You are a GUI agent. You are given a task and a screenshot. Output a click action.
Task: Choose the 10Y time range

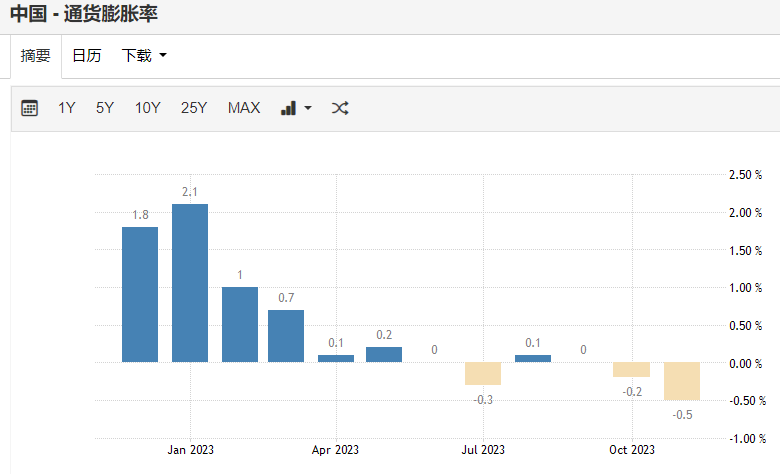[147, 108]
